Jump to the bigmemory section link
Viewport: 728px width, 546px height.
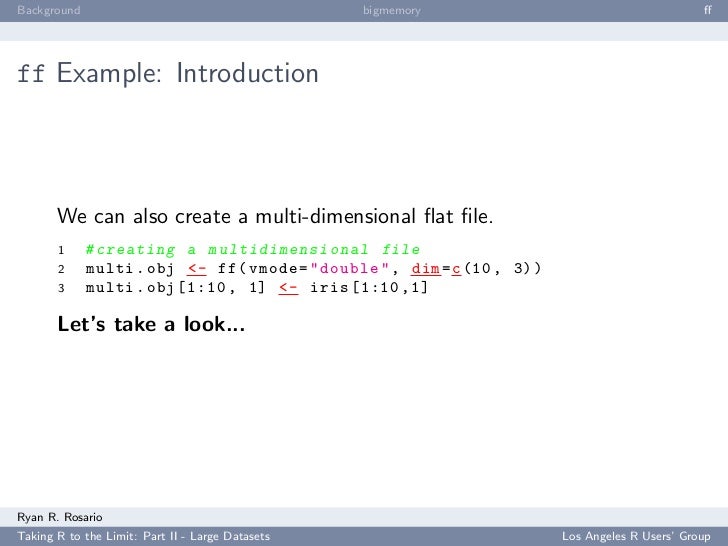[392, 10]
